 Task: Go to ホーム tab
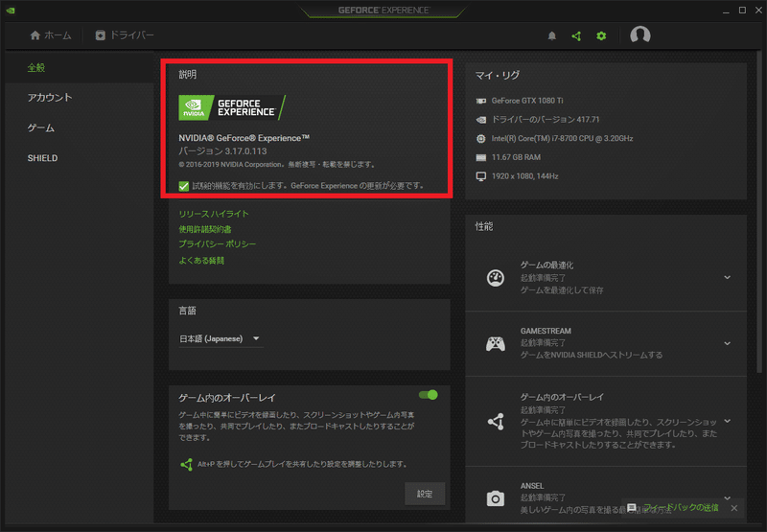(51, 35)
